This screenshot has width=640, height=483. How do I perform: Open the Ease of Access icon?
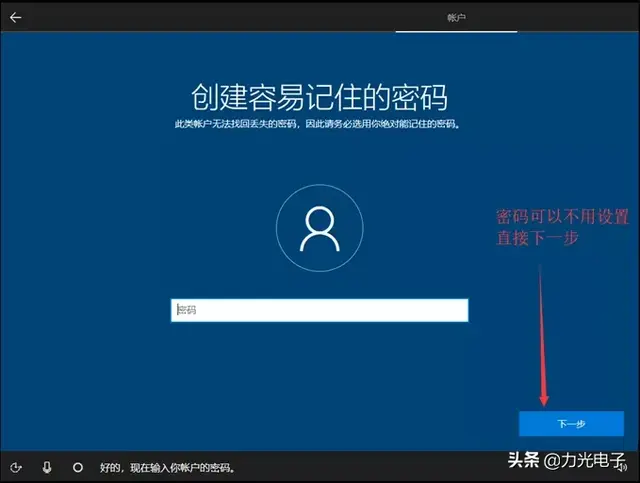[x=16, y=467]
